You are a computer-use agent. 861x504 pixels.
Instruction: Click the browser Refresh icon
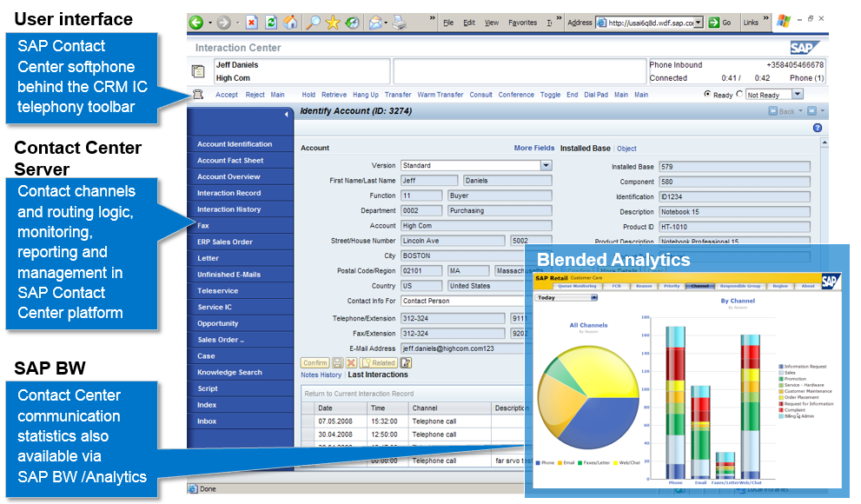point(271,23)
